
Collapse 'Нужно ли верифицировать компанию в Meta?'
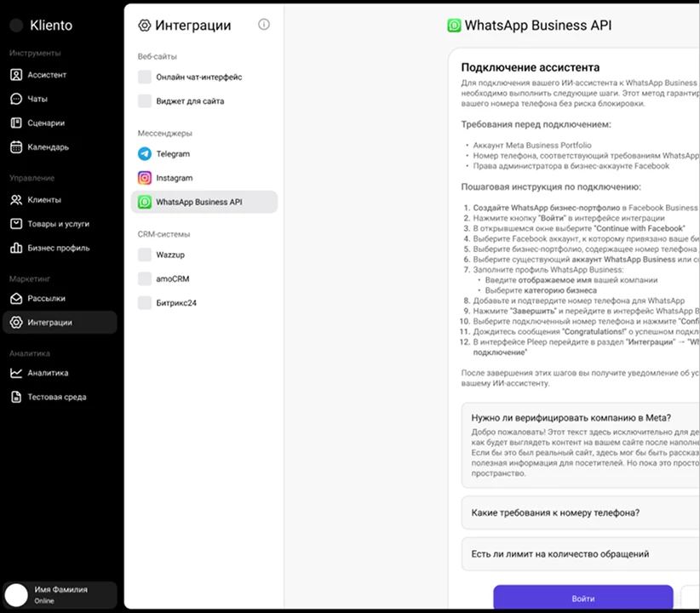pyautogui.click(x=571, y=417)
